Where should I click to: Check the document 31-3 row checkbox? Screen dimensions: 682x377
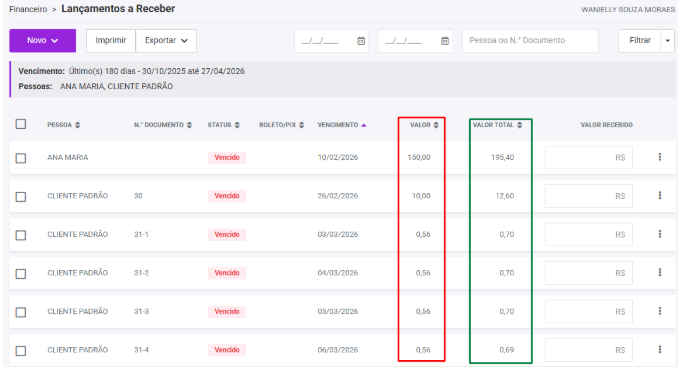21,312
